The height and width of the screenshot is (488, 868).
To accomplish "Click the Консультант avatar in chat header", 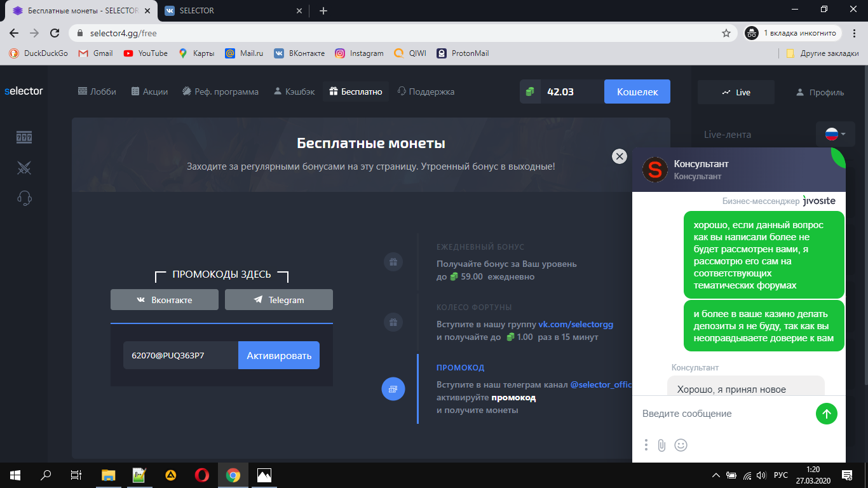I will click(x=655, y=170).
